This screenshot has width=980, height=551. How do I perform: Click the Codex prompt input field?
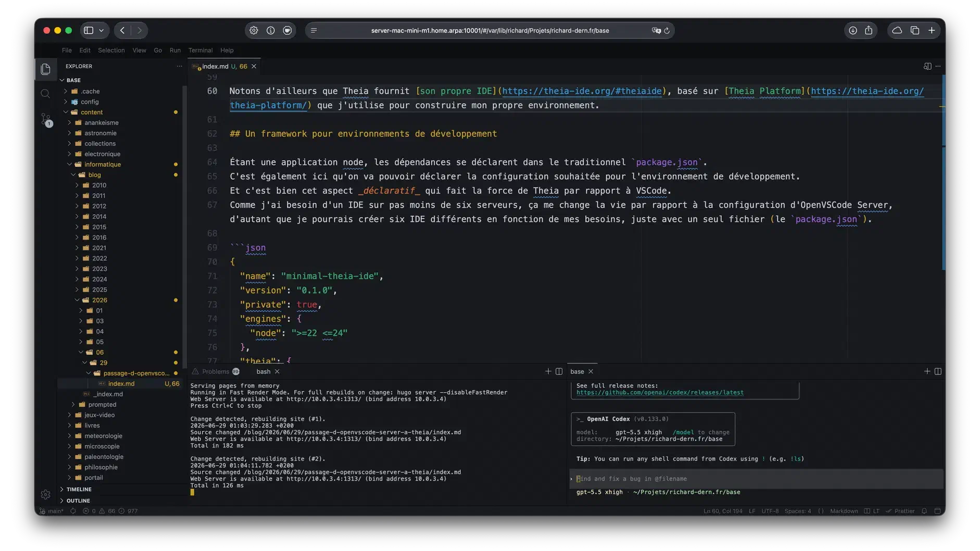(757, 479)
